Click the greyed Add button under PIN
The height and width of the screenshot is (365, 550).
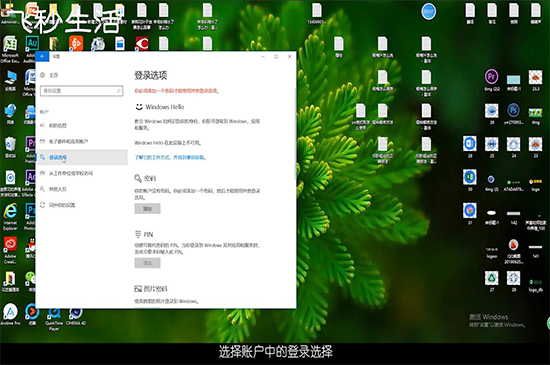[x=147, y=263]
